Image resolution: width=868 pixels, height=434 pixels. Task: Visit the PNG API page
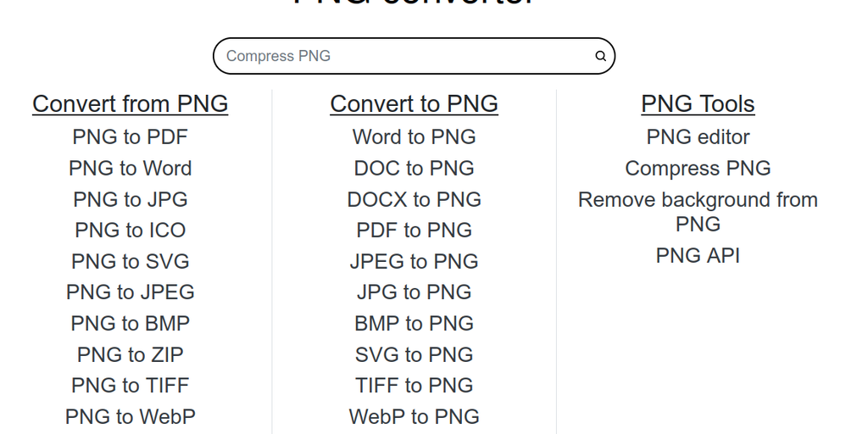[698, 256]
